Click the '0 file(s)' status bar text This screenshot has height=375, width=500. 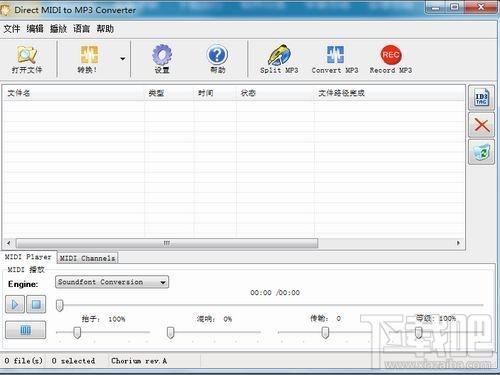24,361
